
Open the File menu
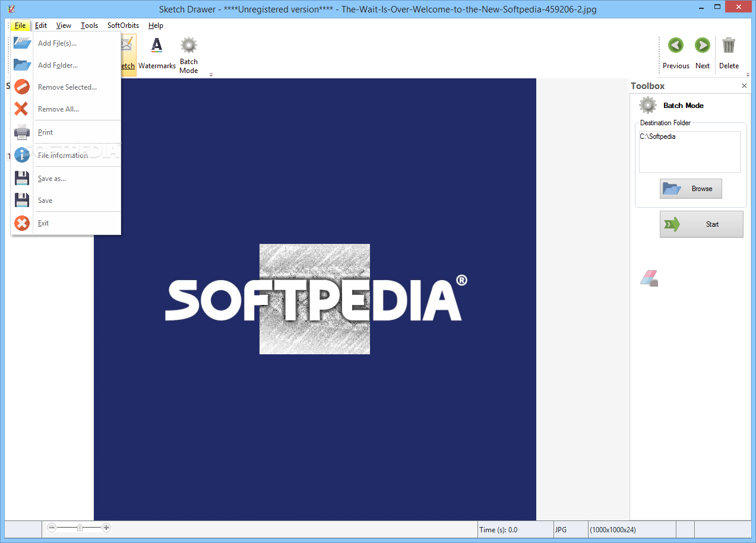click(20, 26)
